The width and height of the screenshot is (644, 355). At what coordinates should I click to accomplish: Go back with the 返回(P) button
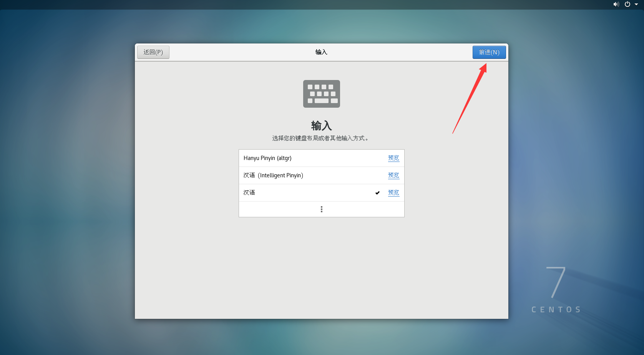pyautogui.click(x=153, y=52)
